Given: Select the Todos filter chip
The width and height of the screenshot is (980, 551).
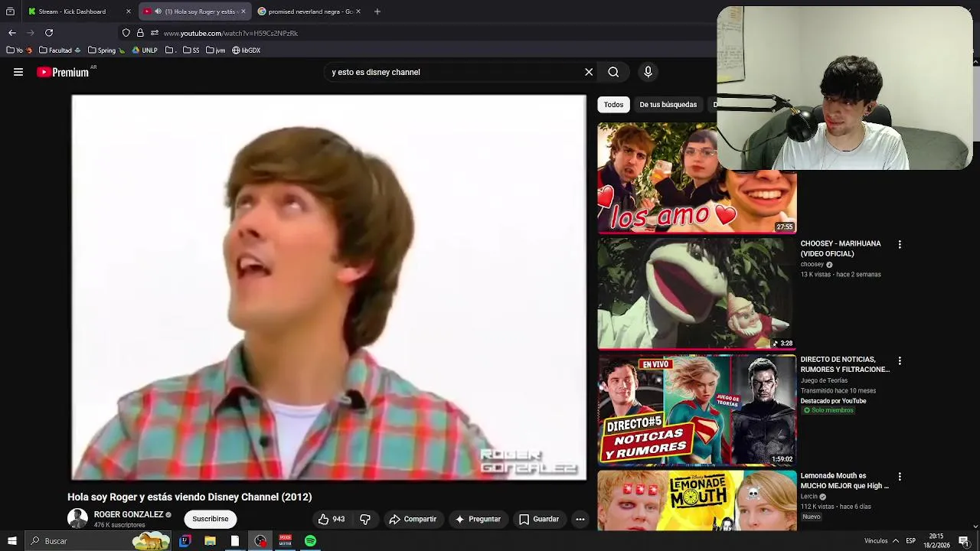Looking at the screenshot, I should [x=613, y=105].
